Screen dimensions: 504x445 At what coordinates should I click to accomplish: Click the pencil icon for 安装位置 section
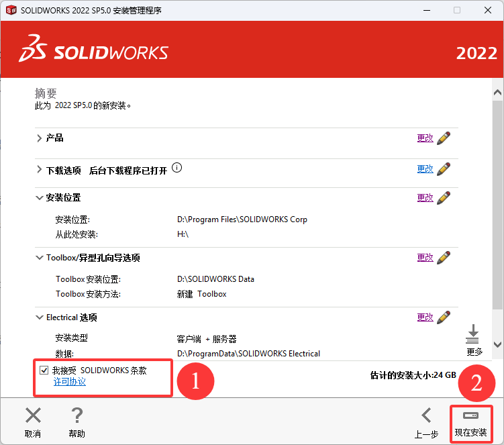pyautogui.click(x=444, y=198)
